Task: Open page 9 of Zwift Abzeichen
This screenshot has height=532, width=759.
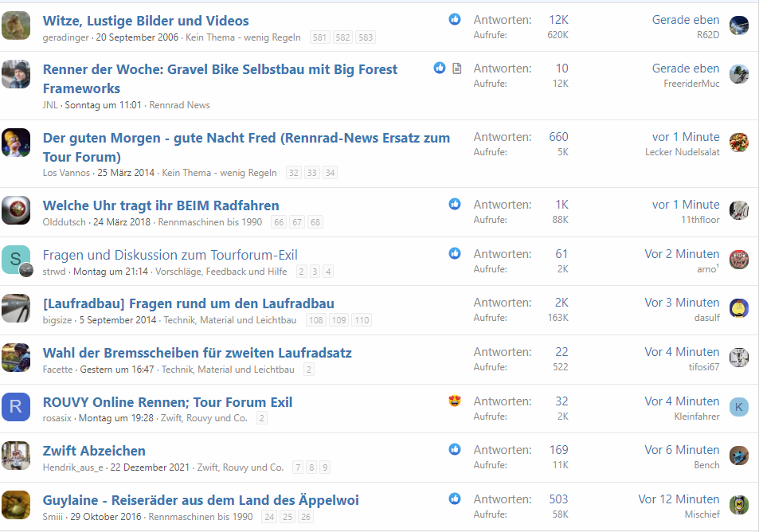Action: (324, 467)
